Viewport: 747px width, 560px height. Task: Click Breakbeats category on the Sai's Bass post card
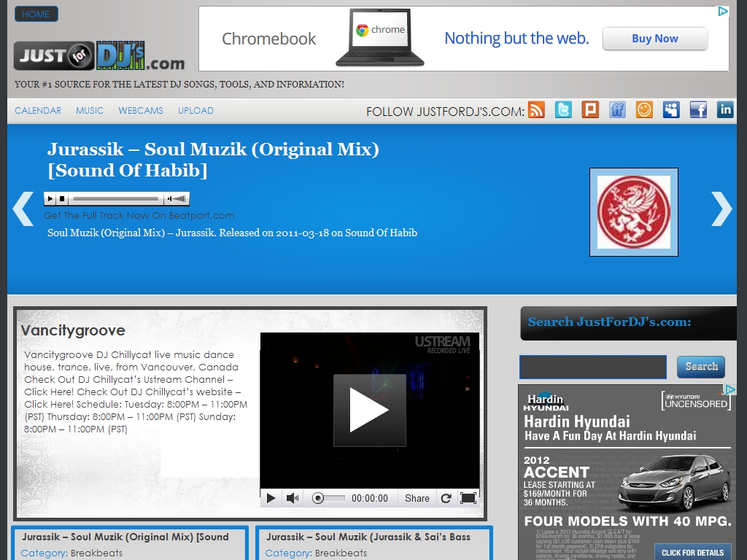[341, 553]
